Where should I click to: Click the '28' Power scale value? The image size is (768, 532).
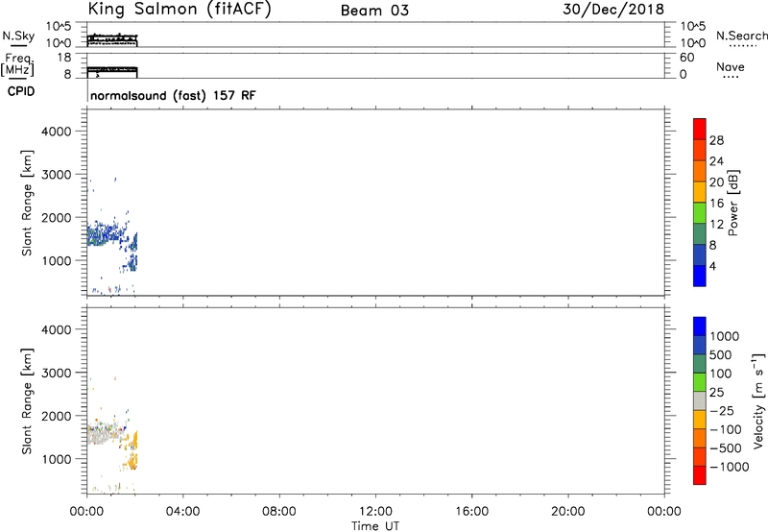pos(716,140)
